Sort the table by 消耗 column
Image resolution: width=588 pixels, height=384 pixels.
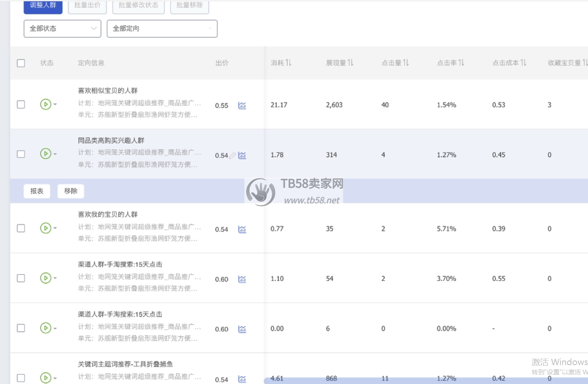[288, 63]
